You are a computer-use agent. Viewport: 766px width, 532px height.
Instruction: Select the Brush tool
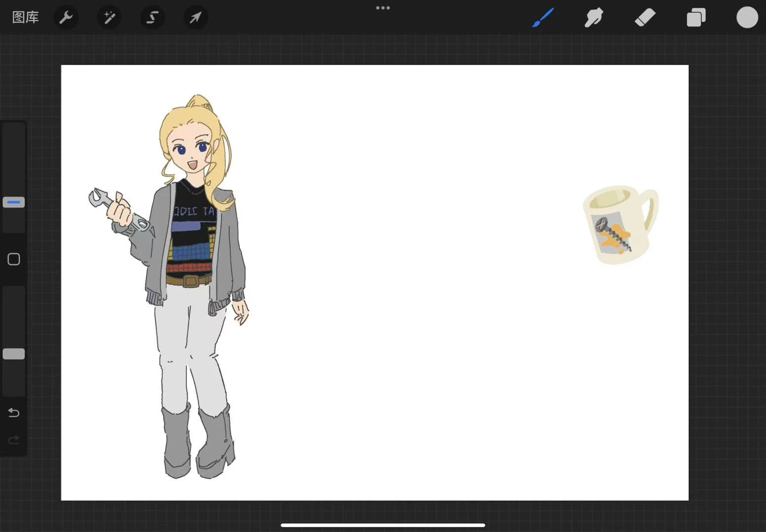(543, 18)
